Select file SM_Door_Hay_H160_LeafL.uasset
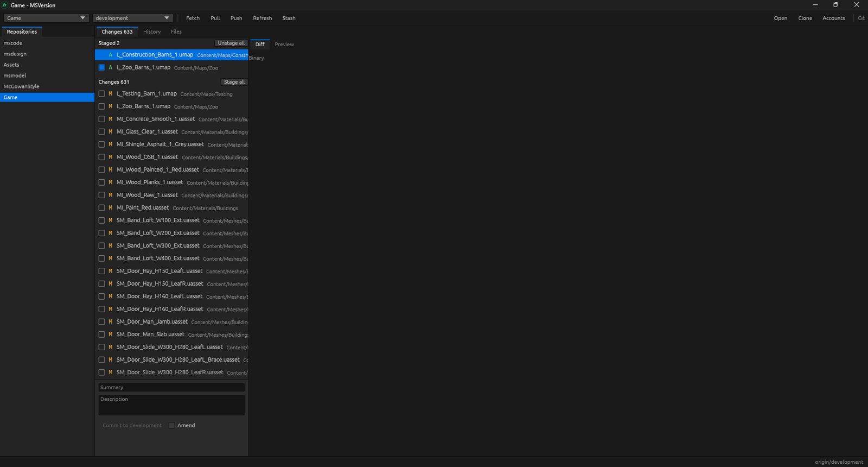The height and width of the screenshot is (467, 868). pos(171,296)
